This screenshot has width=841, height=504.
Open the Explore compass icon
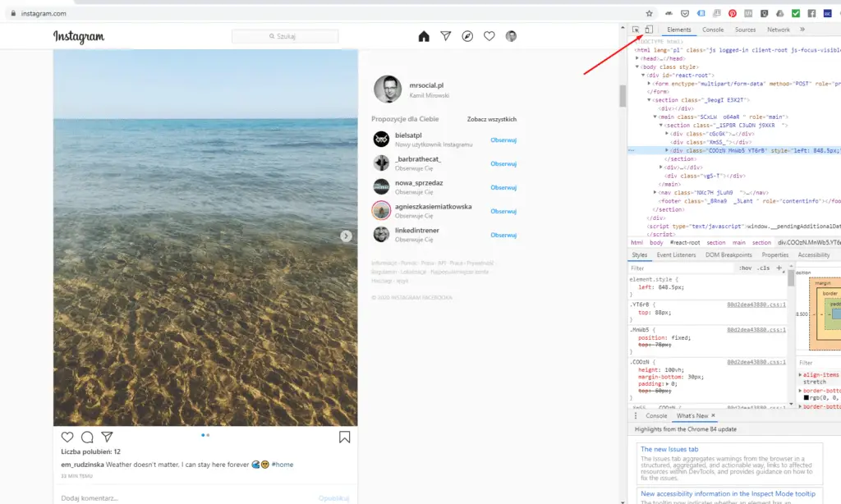pyautogui.click(x=467, y=36)
